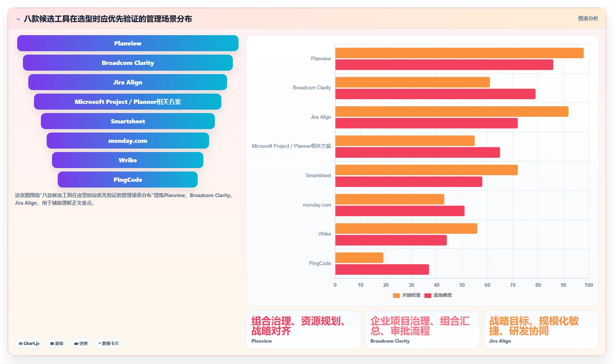Toggle the 关键权重 legend swatch

point(396,295)
